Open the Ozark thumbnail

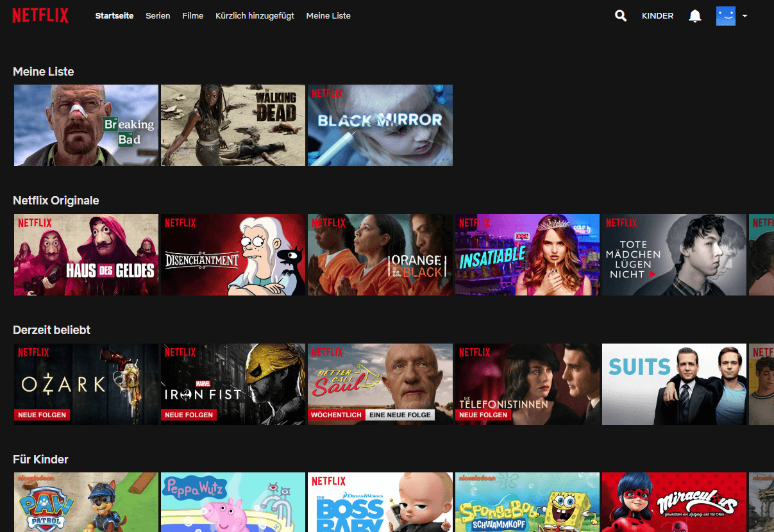[x=86, y=385]
